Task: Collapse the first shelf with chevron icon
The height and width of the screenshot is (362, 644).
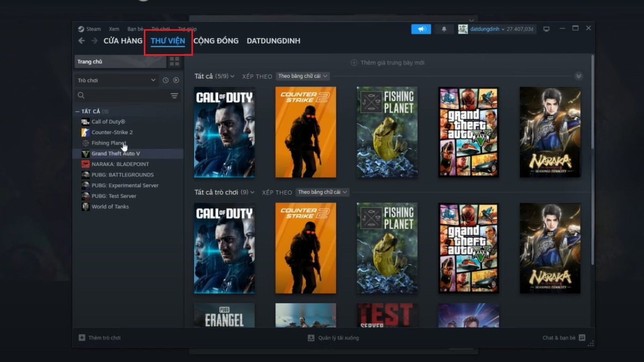Action: pyautogui.click(x=578, y=76)
